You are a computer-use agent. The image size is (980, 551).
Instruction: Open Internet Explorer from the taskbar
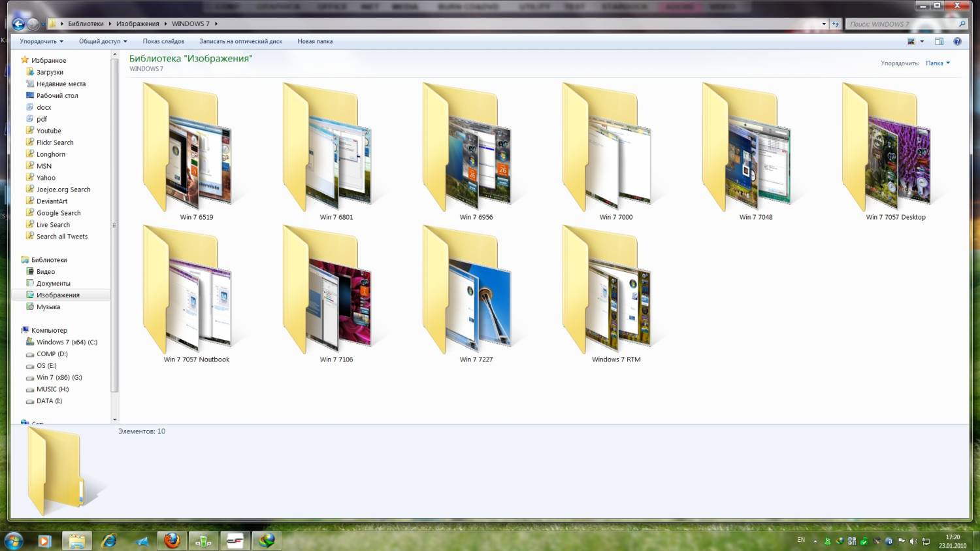coord(108,541)
